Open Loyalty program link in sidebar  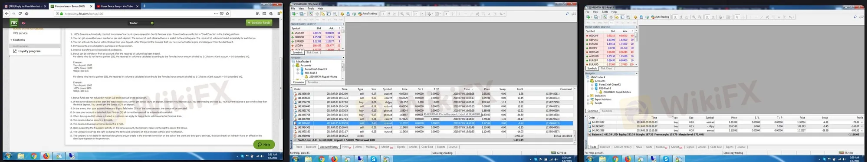(x=29, y=51)
